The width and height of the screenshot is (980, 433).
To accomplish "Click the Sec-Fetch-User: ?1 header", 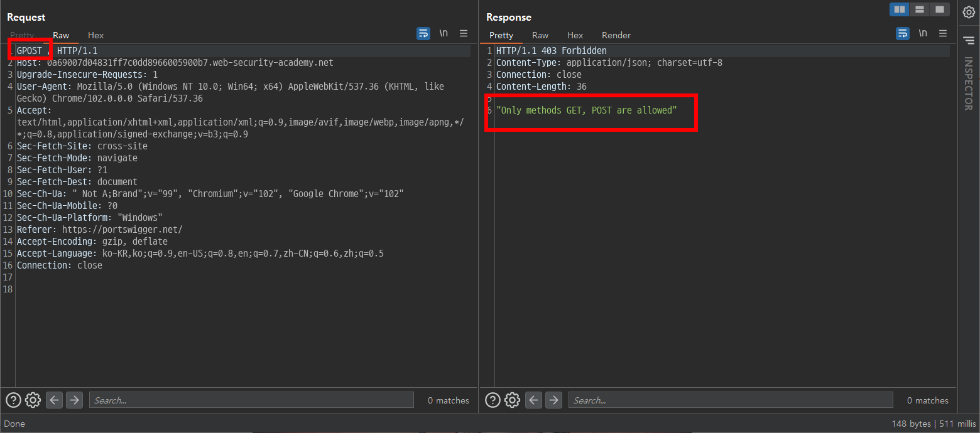I will pos(62,170).
